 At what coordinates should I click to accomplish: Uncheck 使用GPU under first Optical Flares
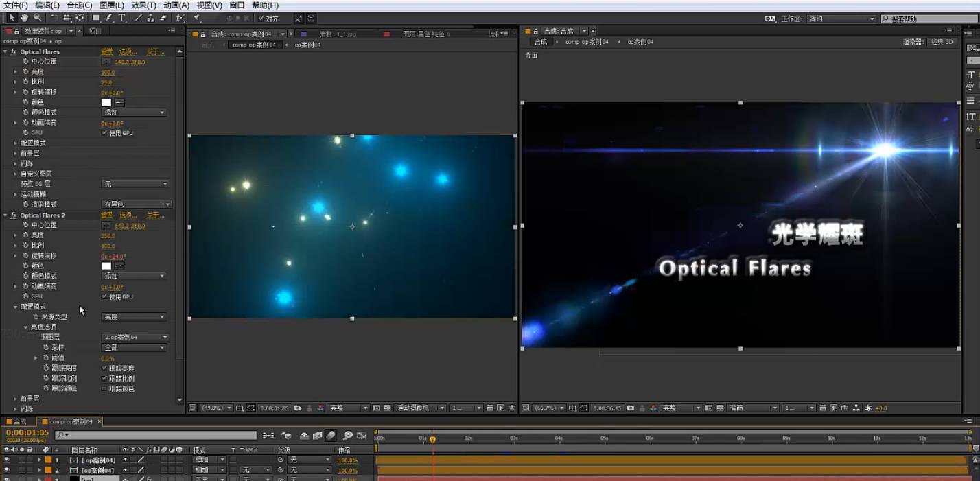pyautogui.click(x=104, y=133)
